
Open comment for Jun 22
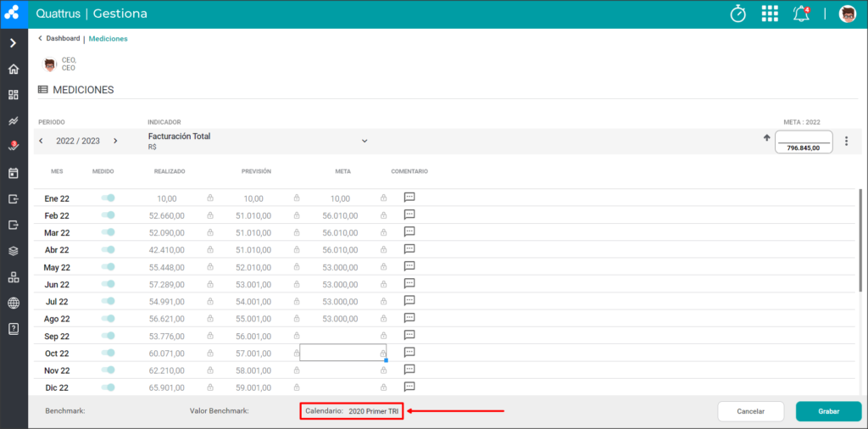(x=409, y=283)
